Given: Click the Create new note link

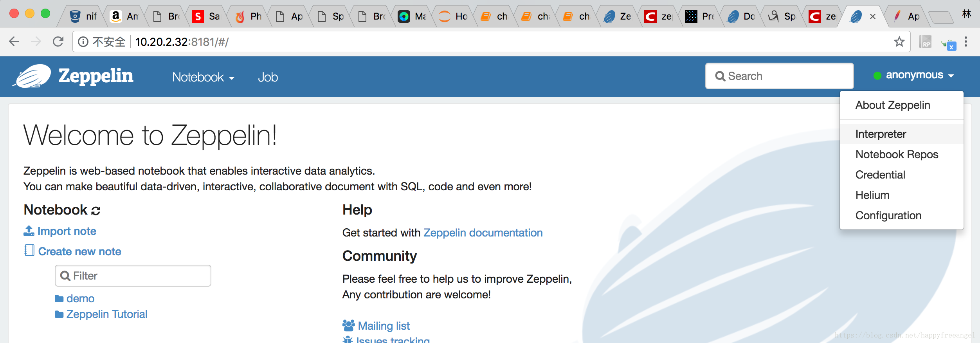Looking at the screenshot, I should pos(80,251).
